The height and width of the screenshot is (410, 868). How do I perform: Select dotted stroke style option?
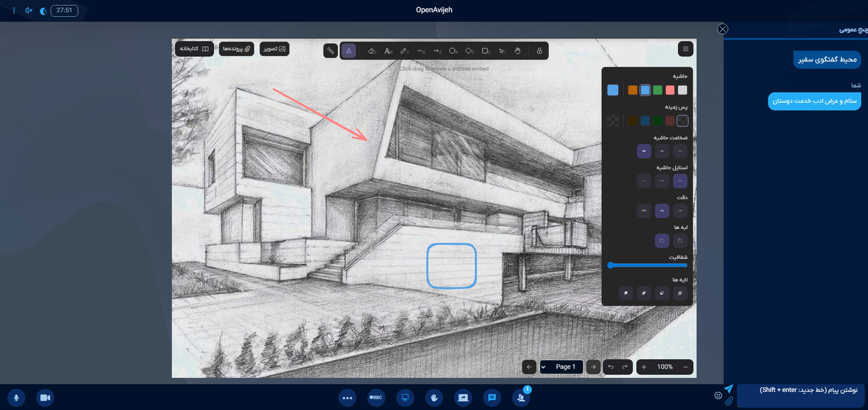coord(644,181)
